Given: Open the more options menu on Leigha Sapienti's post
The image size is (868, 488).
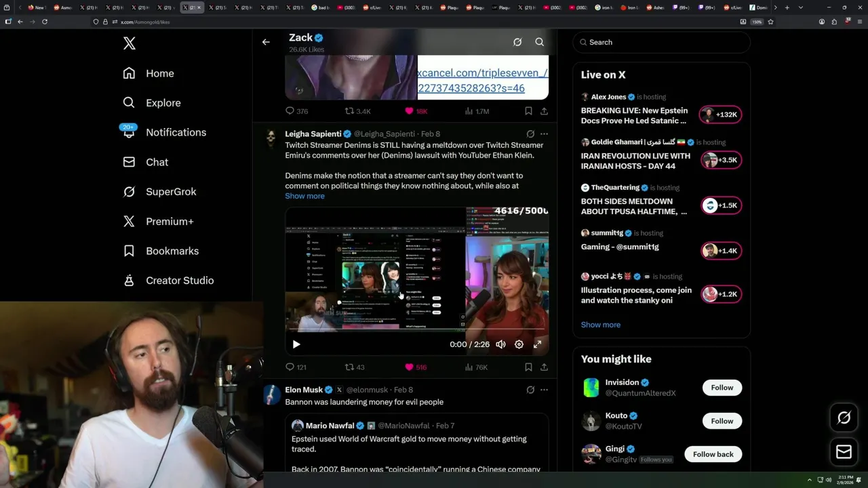Looking at the screenshot, I should click(544, 134).
